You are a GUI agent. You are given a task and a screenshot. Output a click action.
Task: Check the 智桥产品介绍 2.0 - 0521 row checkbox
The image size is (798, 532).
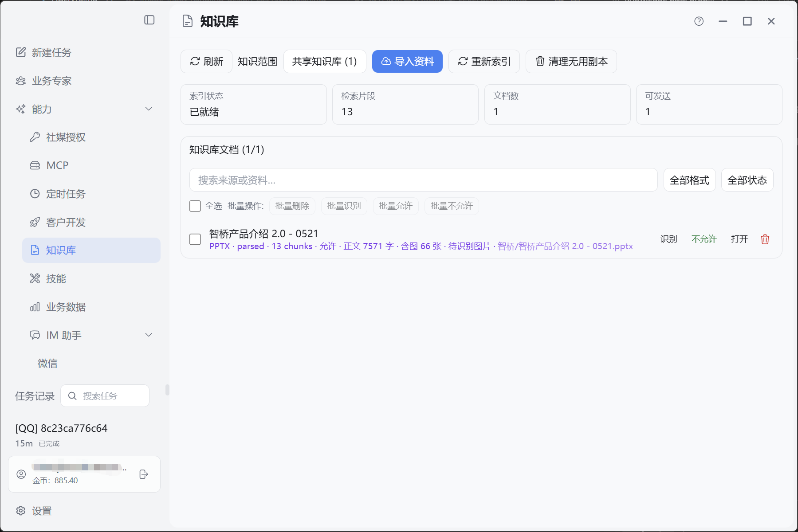tap(195, 239)
